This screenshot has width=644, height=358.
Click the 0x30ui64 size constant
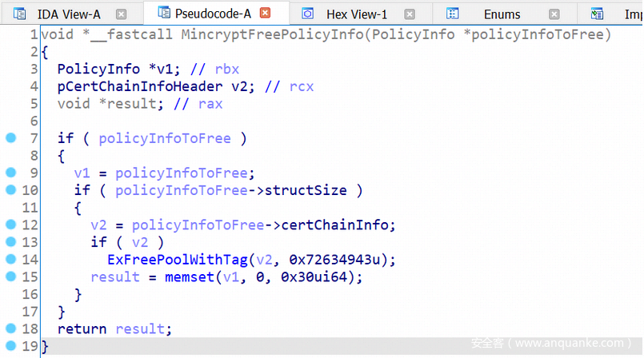(314, 277)
